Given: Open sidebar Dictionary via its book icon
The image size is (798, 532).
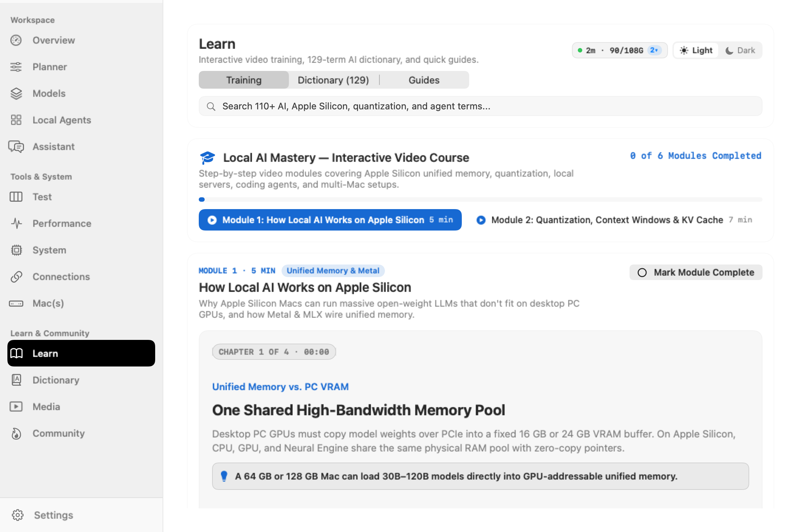Looking at the screenshot, I should [16, 380].
